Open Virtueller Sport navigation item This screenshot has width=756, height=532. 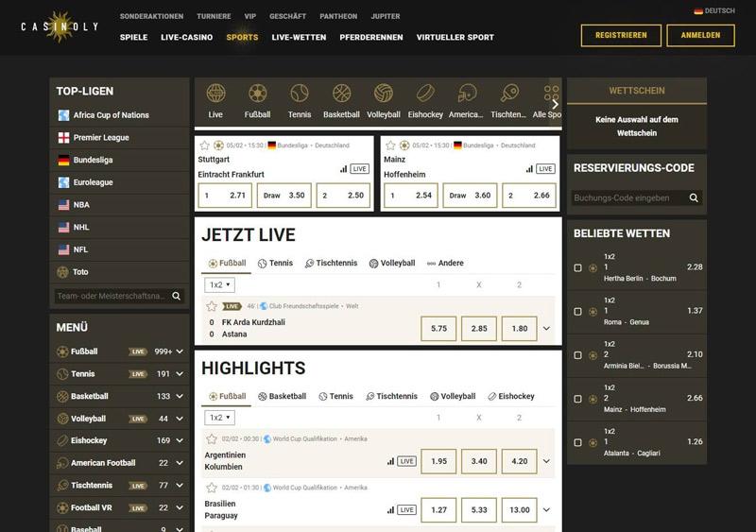(455, 37)
